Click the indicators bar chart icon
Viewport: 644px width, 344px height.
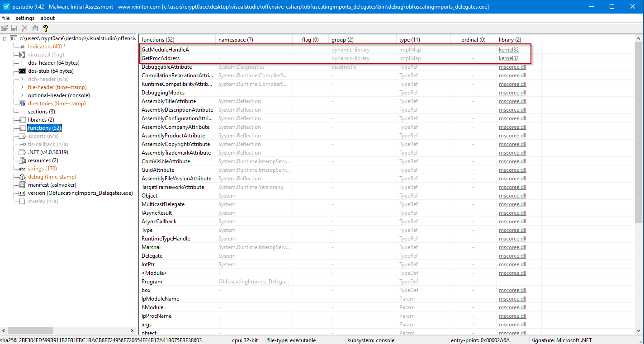22,47
